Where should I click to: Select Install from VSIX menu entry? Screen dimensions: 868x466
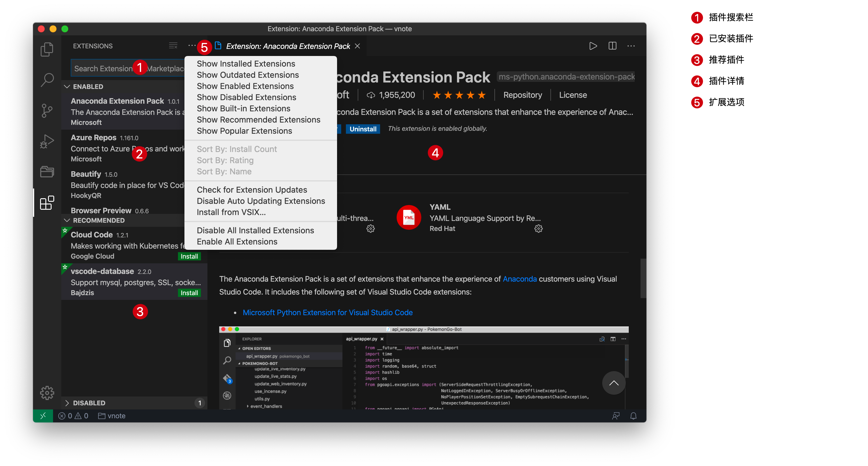tap(231, 212)
